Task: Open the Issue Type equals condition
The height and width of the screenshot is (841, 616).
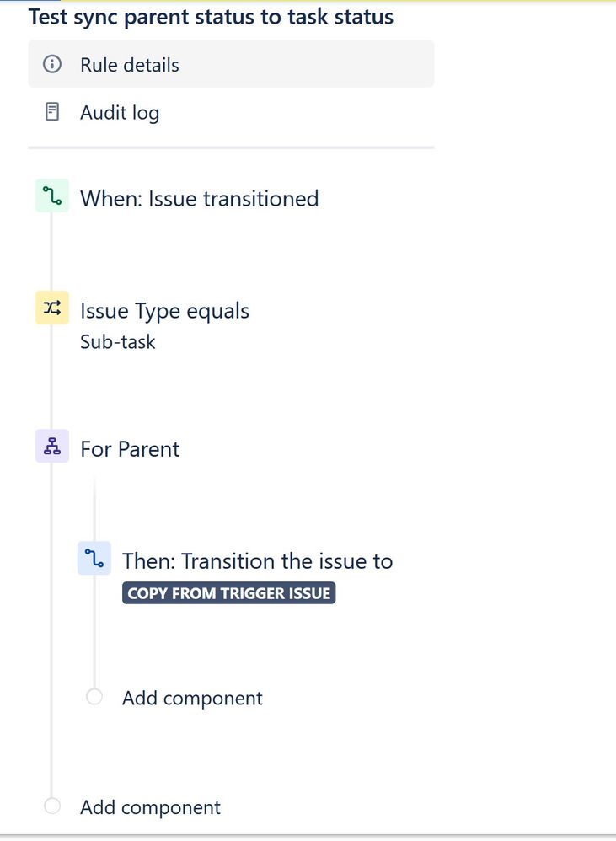Action: [164, 311]
